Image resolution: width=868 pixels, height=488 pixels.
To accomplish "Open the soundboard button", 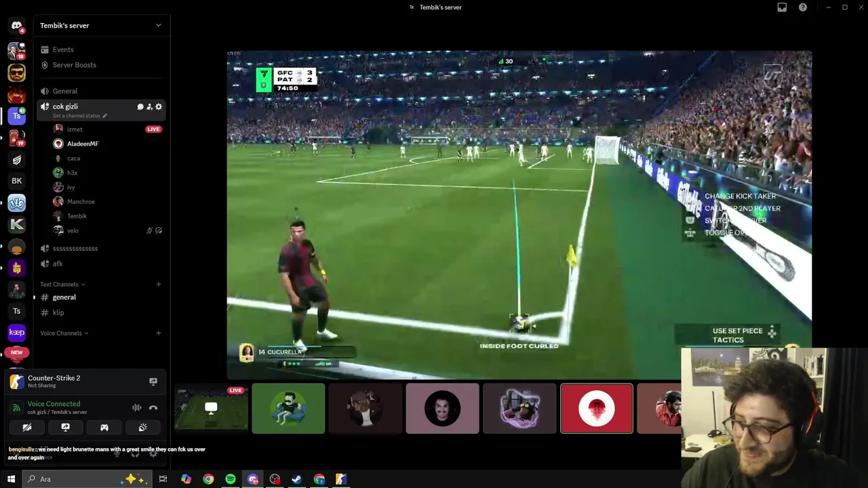I will pos(143,428).
